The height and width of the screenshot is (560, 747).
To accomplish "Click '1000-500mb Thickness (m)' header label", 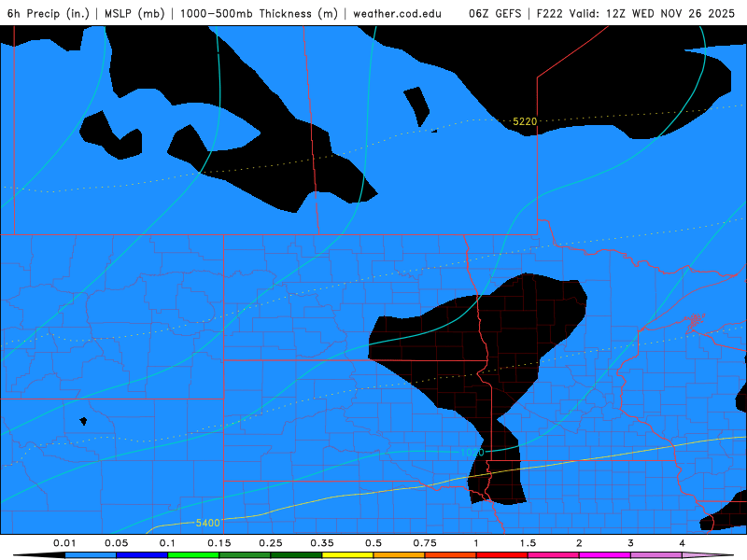I will pos(259,13).
